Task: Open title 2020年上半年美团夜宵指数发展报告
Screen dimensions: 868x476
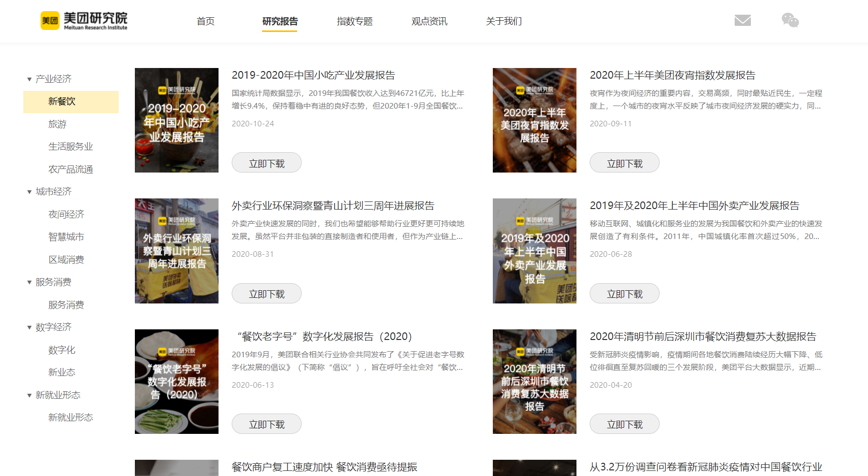Action: 672,75
